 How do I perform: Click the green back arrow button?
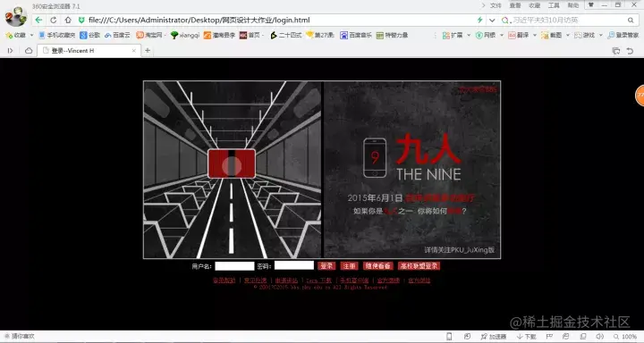[38, 20]
